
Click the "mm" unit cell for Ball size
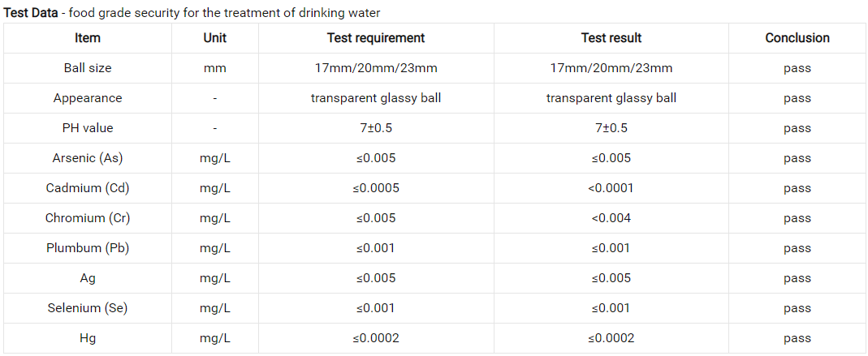[215, 68]
